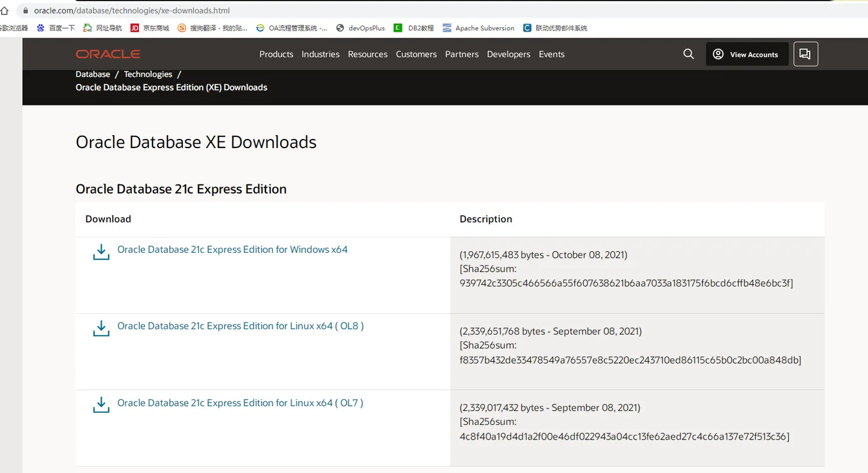Open the Products menu
868x473 pixels.
pos(277,54)
